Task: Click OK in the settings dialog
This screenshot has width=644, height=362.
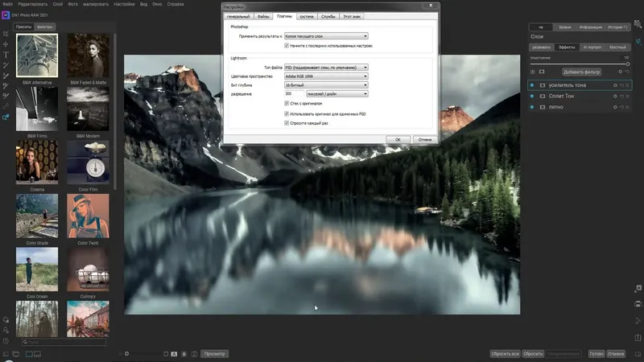Action: [x=398, y=139]
